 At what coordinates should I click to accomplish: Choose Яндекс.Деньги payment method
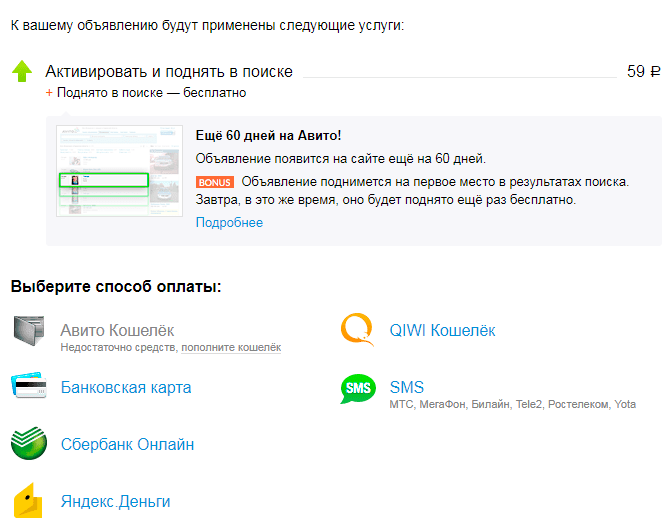coord(116,501)
